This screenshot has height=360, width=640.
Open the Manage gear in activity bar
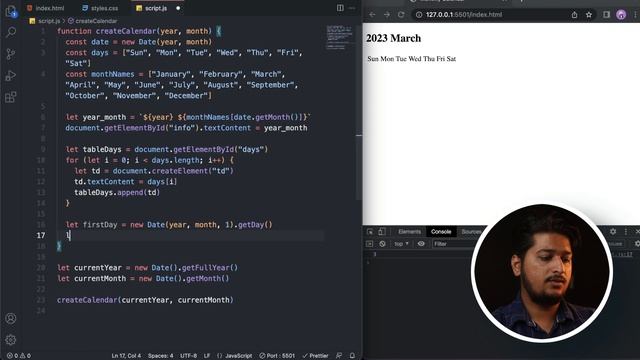11,340
